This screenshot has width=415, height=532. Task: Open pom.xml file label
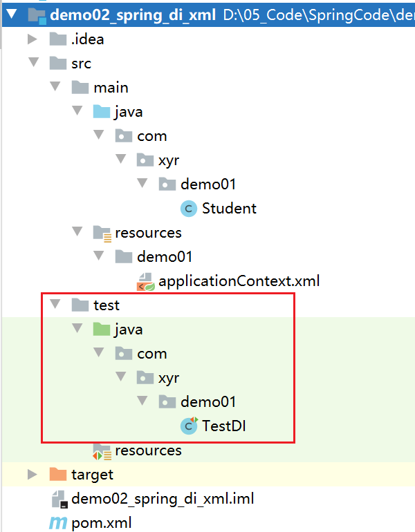click(102, 523)
